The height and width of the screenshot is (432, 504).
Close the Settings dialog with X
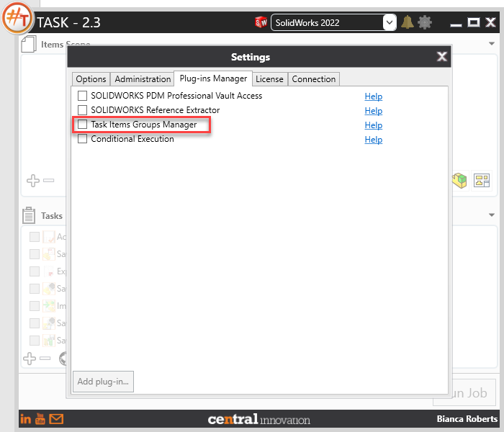tap(442, 57)
